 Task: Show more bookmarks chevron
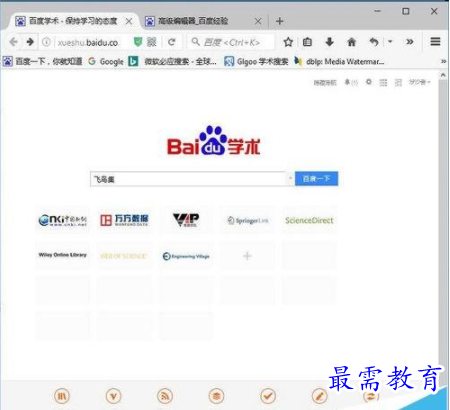pos(443,61)
